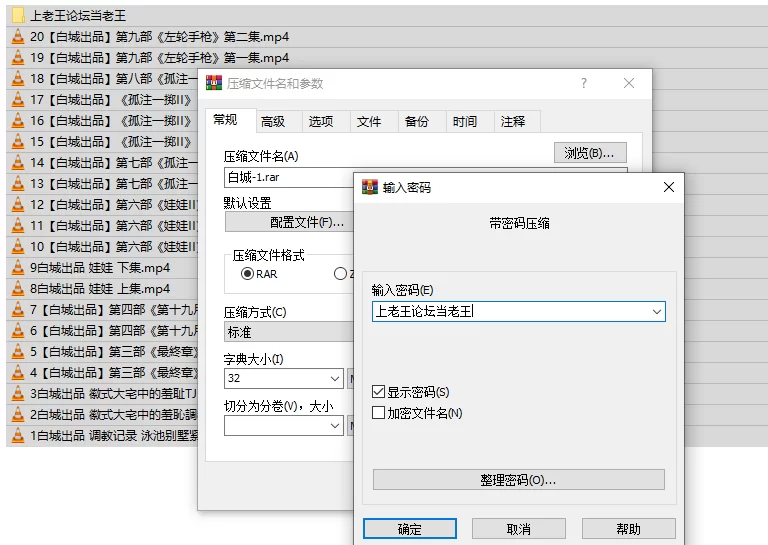Select file name 9白城出品 娃娃 下集.mp4
Screen dimensions: 768x545
tap(100, 268)
